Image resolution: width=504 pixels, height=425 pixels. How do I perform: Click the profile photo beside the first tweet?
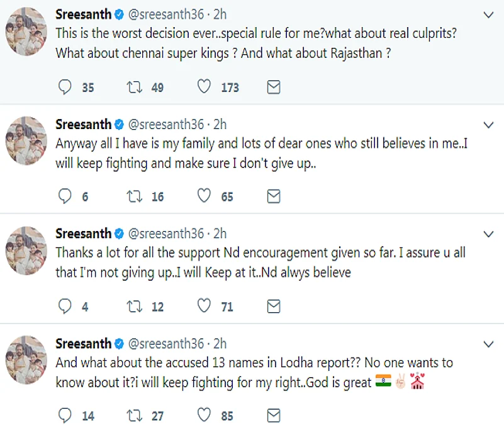pos(26,31)
